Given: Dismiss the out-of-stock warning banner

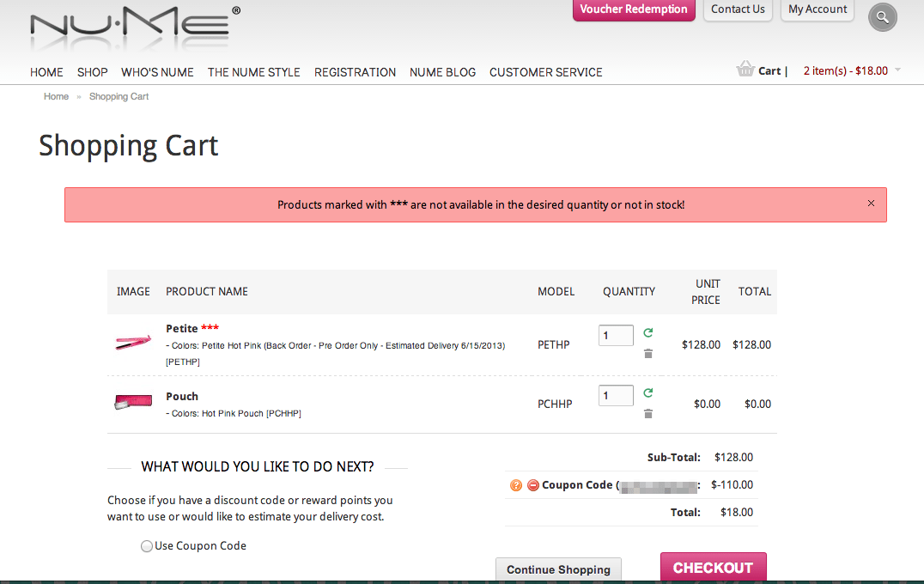Looking at the screenshot, I should coord(871,204).
